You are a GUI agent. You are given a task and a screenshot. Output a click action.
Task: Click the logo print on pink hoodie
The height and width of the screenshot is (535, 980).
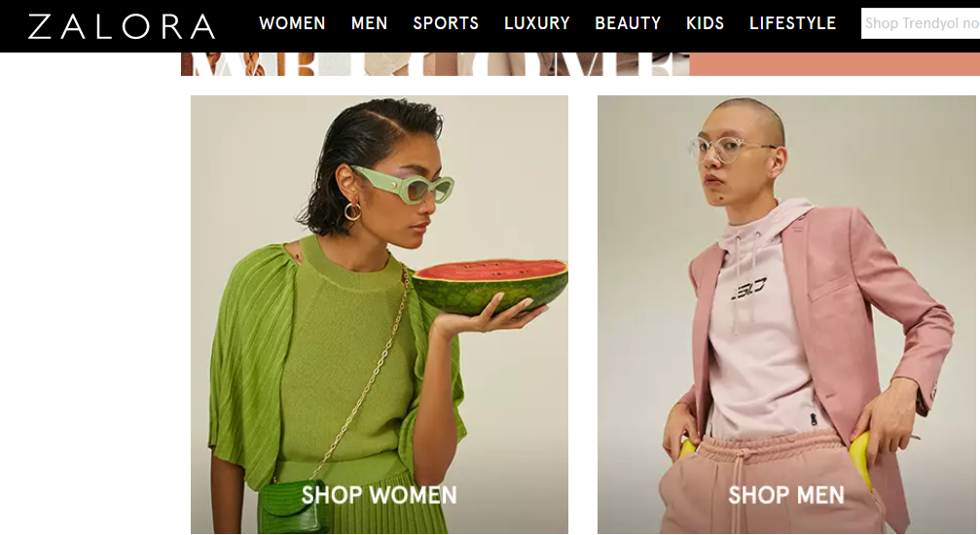748,288
